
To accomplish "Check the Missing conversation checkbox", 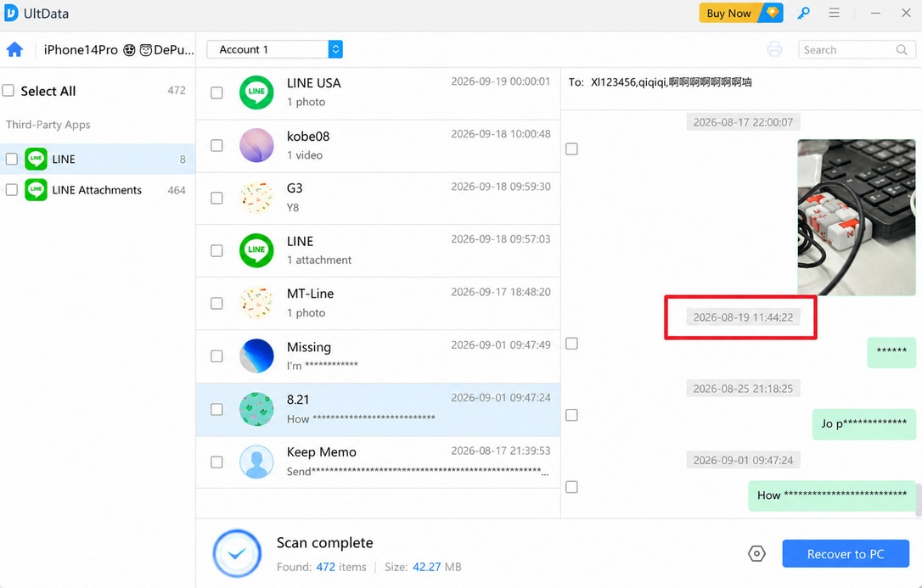I will 216,356.
